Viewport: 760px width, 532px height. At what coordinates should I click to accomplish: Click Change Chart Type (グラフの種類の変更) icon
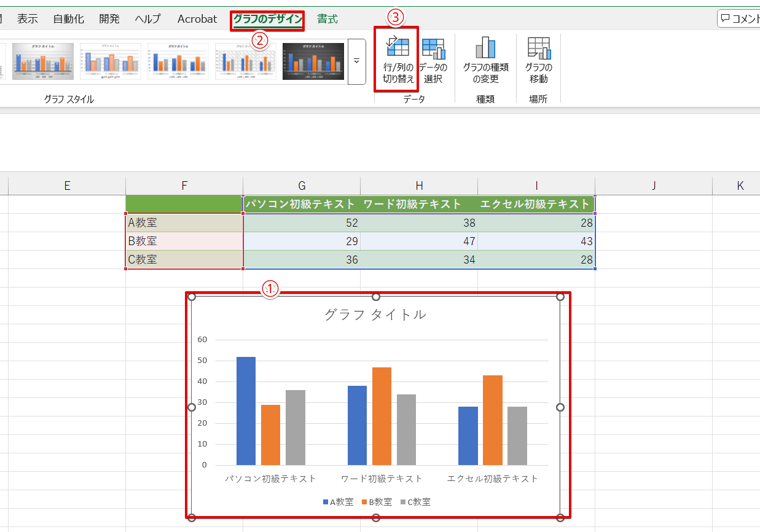click(485, 47)
